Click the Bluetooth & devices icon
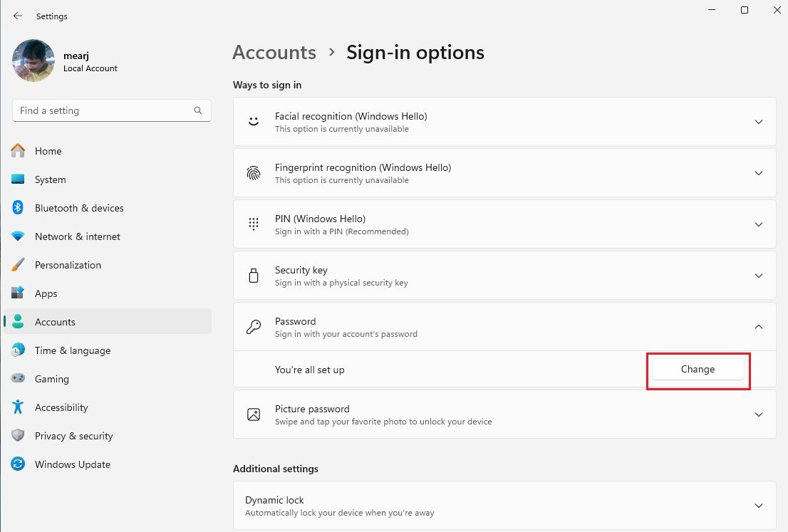The image size is (788, 532). tap(18, 208)
